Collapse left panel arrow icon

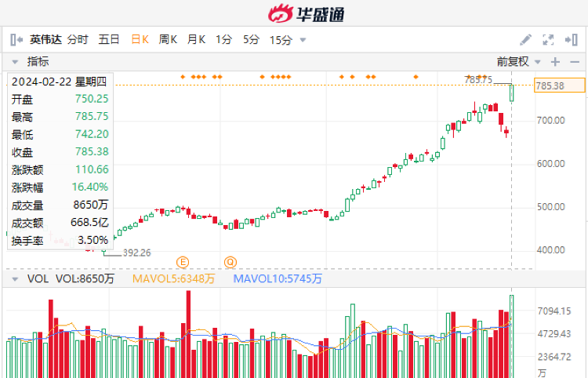[x=16, y=39]
